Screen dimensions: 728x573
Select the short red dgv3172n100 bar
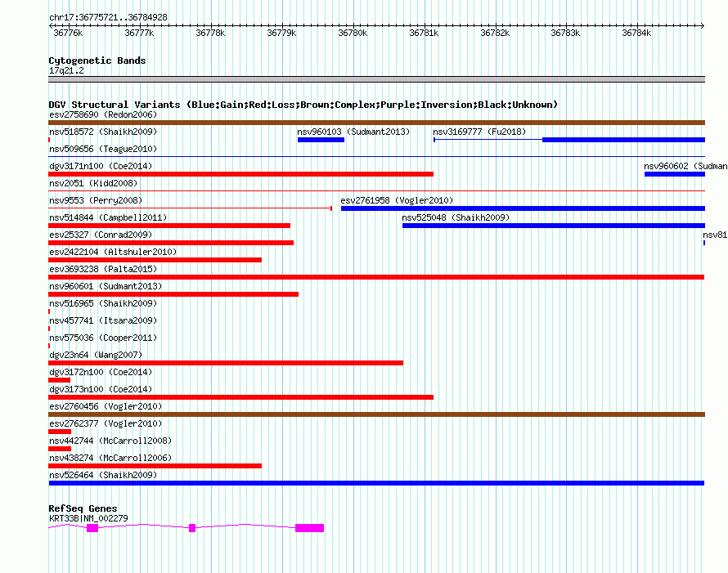click(60, 380)
